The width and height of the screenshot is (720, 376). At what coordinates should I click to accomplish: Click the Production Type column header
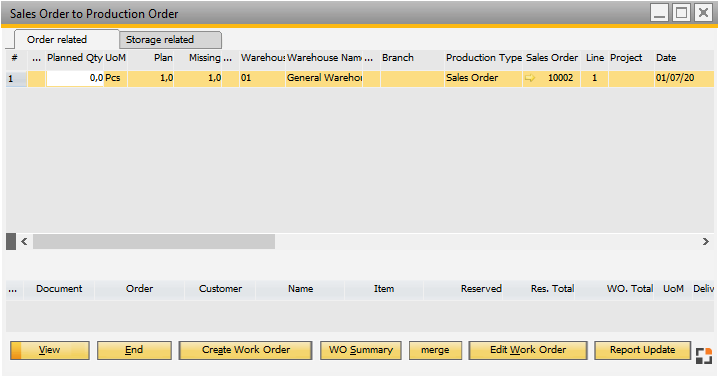coord(484,58)
